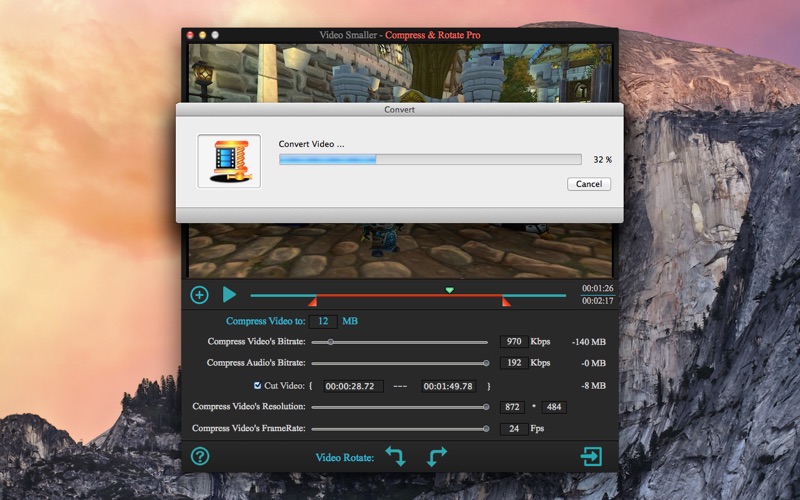Click the add video plus icon
Viewport: 800px width, 500px height.
point(199,295)
